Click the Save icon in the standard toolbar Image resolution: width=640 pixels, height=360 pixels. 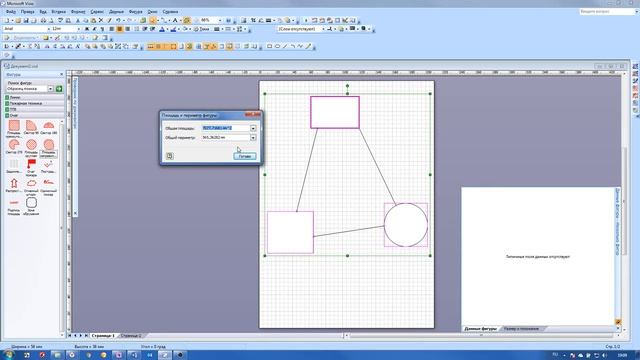click(x=26, y=20)
